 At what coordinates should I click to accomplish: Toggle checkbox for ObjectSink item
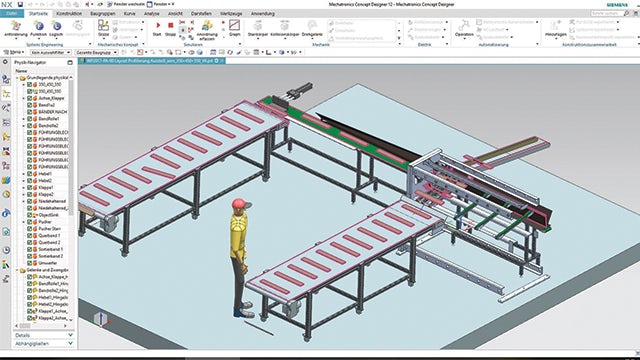[x=29, y=215]
